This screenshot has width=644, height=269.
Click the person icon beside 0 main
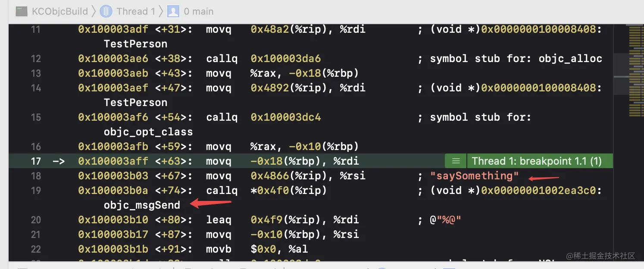click(173, 12)
